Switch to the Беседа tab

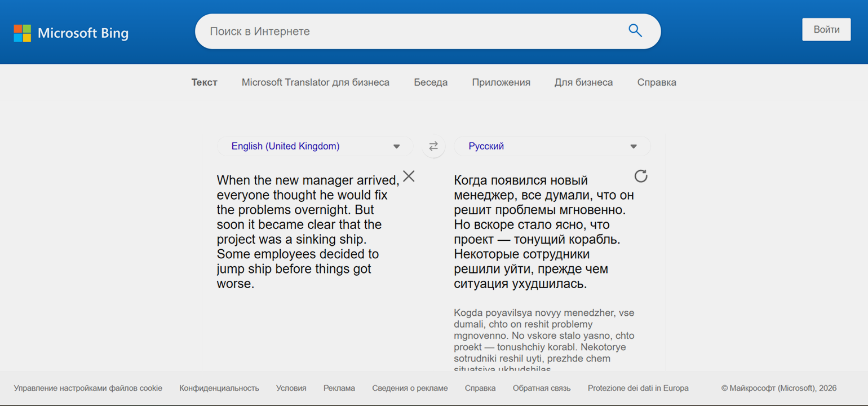coord(431,82)
